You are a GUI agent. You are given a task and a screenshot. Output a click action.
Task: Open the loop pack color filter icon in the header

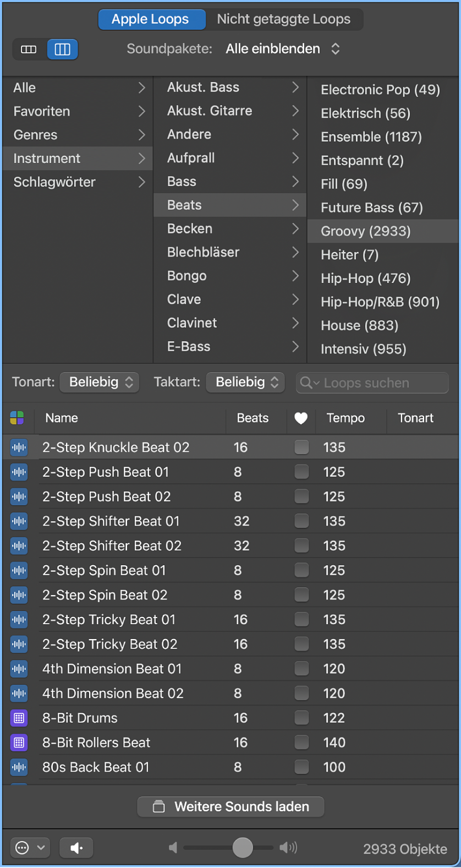coord(18,418)
